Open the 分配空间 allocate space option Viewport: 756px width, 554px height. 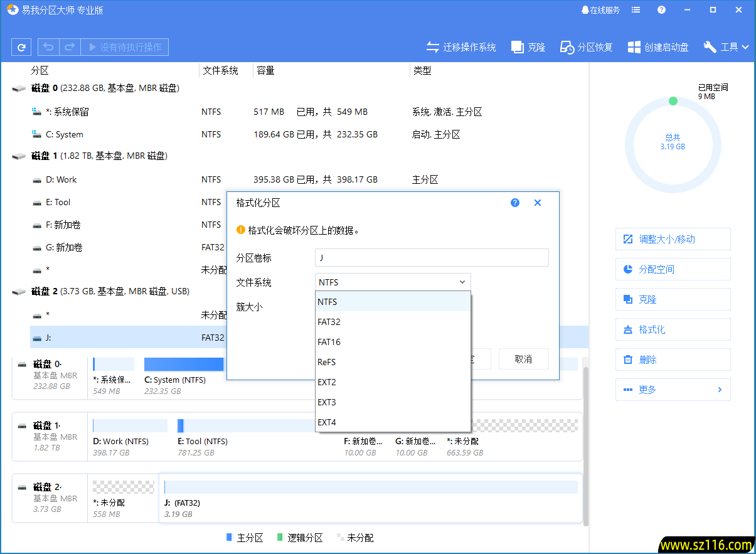click(x=673, y=269)
